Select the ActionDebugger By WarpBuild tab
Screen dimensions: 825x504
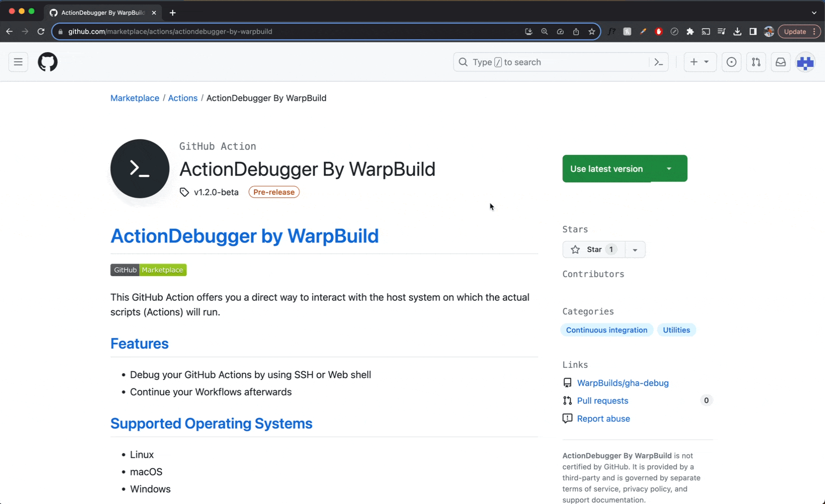click(x=101, y=12)
